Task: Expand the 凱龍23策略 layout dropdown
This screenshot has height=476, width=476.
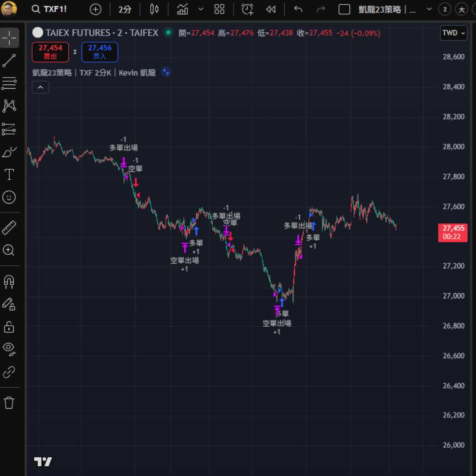Action: point(429,9)
